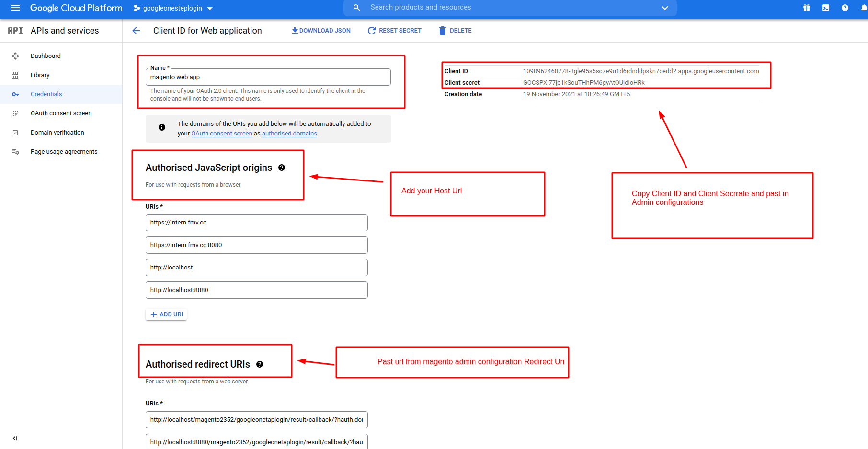
Task: Open the Help question mark icon
Action: pos(845,8)
